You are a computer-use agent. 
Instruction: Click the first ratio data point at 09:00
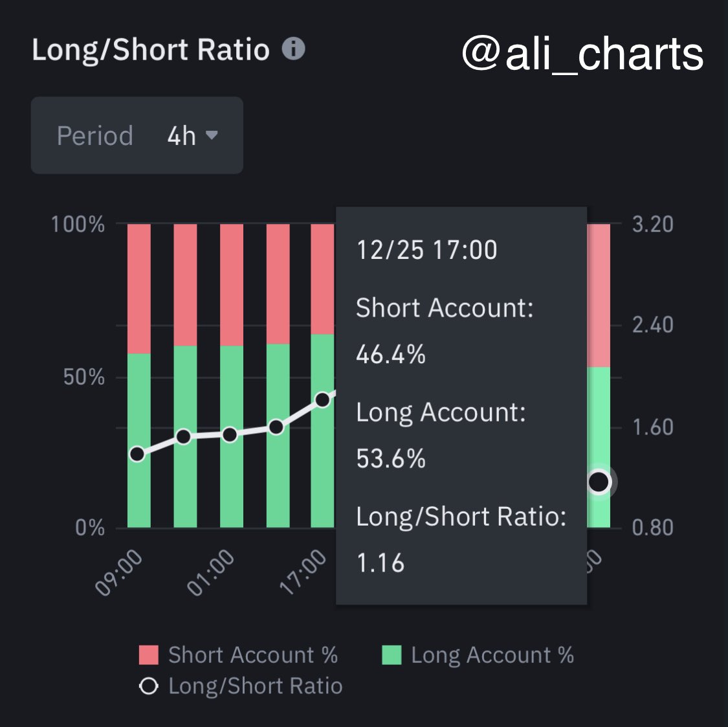(x=137, y=454)
